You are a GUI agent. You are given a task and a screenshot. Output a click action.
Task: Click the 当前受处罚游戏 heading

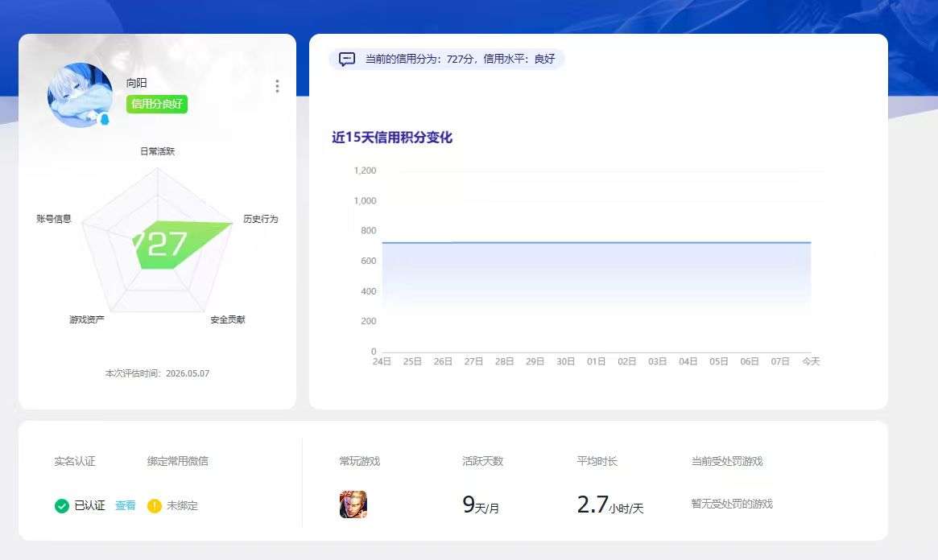[727, 461]
